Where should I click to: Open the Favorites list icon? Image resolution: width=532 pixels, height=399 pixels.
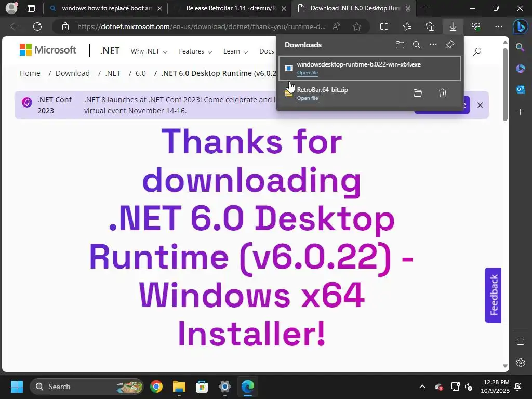click(407, 26)
